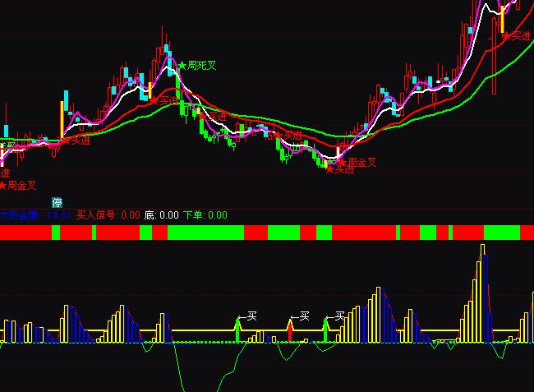Click the first green 买 arrow signal

coord(238,330)
